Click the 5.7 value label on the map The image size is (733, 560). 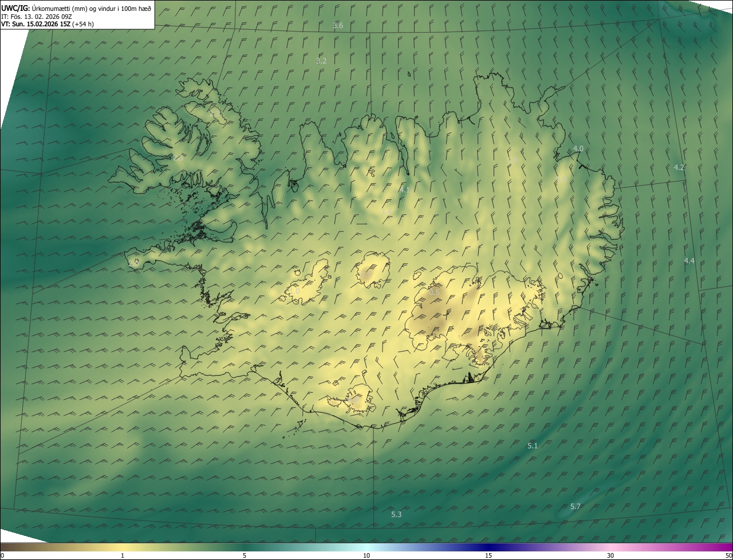click(576, 507)
